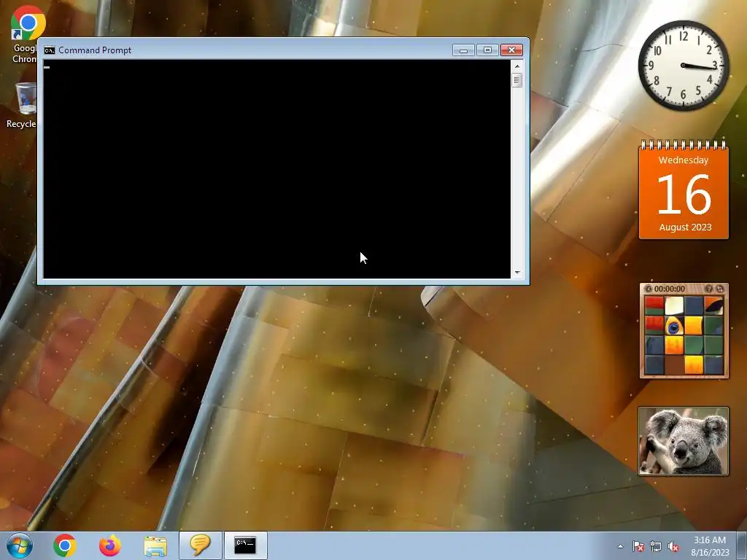Shuffle the picture puzzle tiles

point(720,289)
